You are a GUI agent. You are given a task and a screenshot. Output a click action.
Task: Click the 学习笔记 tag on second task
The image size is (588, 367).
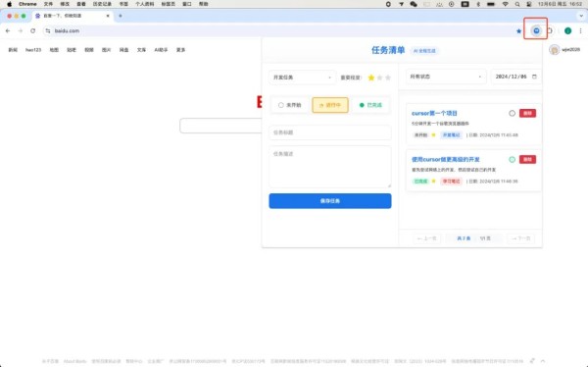[x=451, y=182]
